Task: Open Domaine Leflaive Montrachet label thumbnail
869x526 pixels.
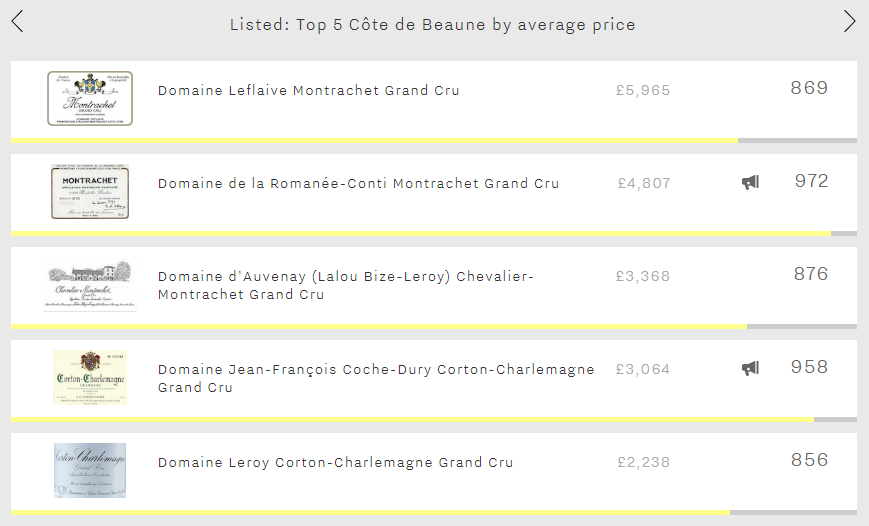Action: click(x=90, y=98)
